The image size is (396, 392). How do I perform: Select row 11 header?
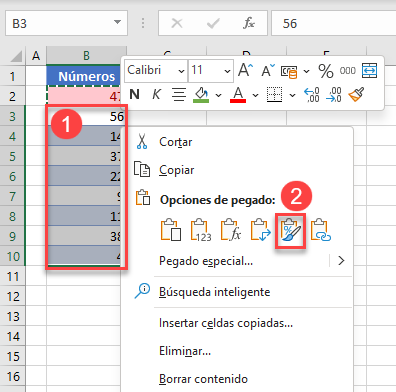pyautogui.click(x=12, y=276)
